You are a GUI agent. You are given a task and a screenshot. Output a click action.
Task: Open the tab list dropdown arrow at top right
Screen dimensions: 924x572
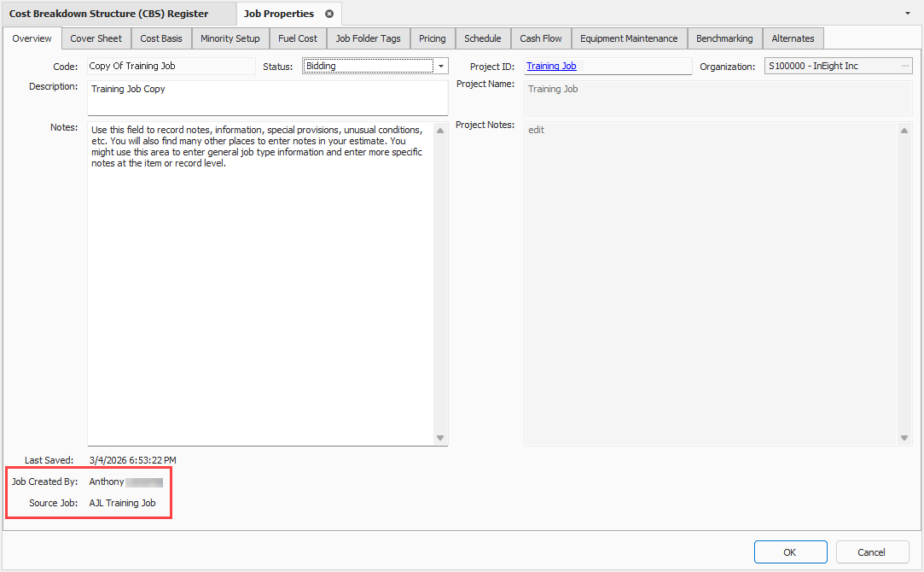(x=906, y=14)
